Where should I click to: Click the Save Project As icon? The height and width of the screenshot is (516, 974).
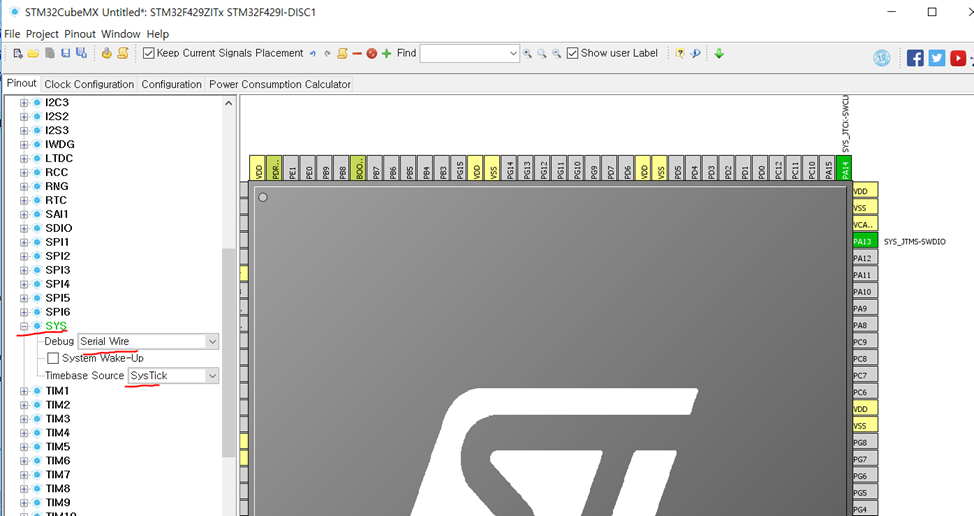[x=81, y=53]
